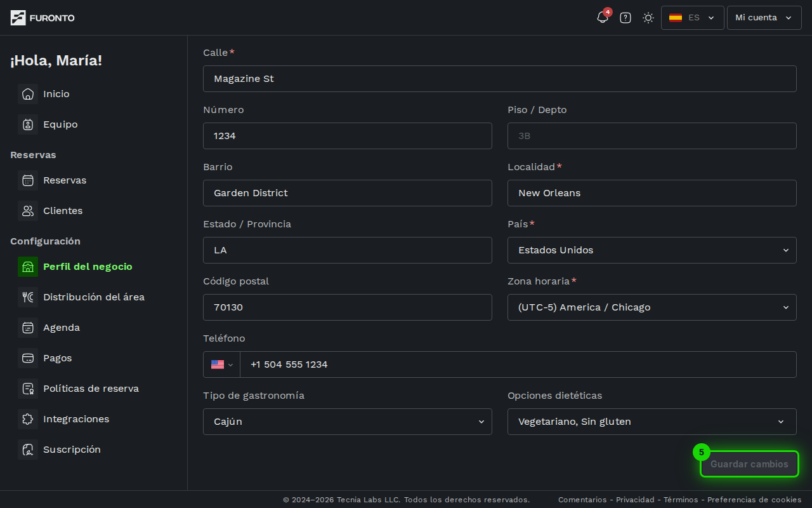Open the País dropdown
Viewport: 812px width, 508px height.
(x=652, y=250)
